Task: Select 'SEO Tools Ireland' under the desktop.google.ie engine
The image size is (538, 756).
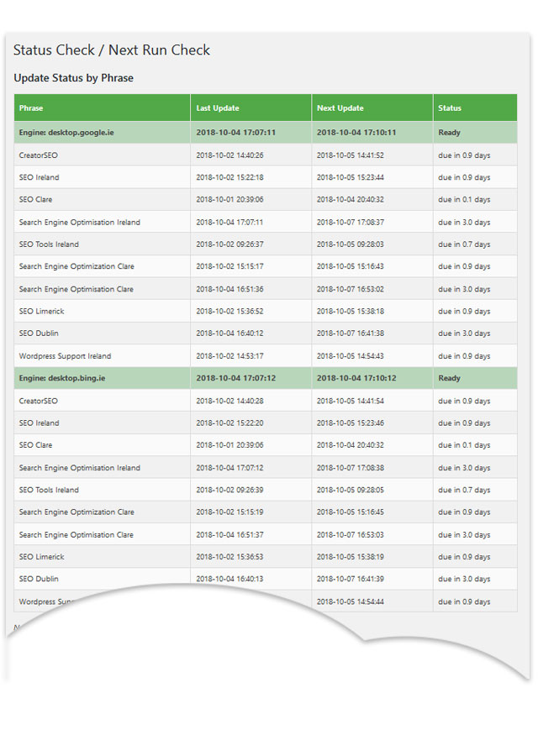Action: point(49,244)
